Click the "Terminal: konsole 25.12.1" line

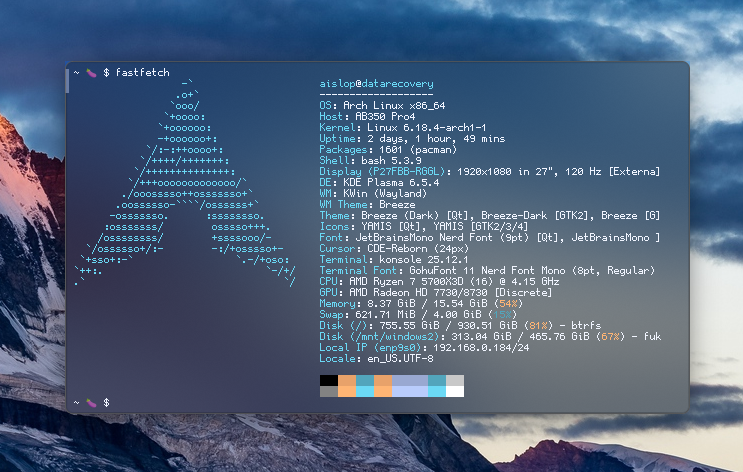pos(394,259)
